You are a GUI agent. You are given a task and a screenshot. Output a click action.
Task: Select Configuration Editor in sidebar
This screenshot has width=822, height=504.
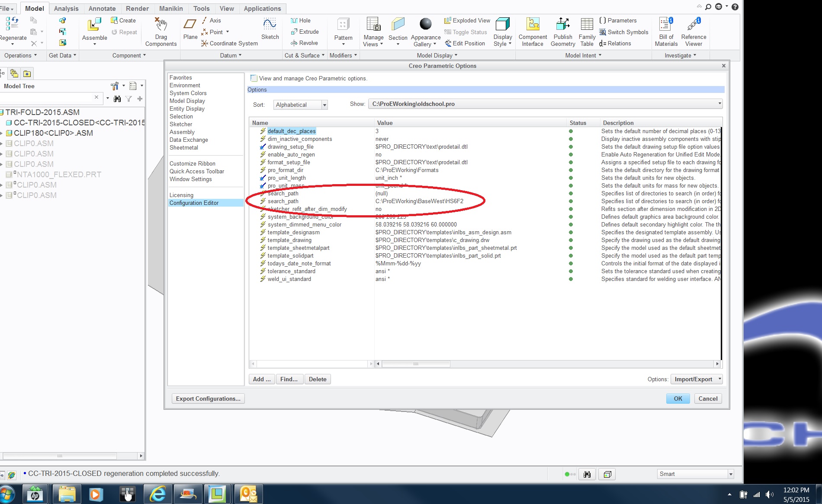tap(206, 203)
